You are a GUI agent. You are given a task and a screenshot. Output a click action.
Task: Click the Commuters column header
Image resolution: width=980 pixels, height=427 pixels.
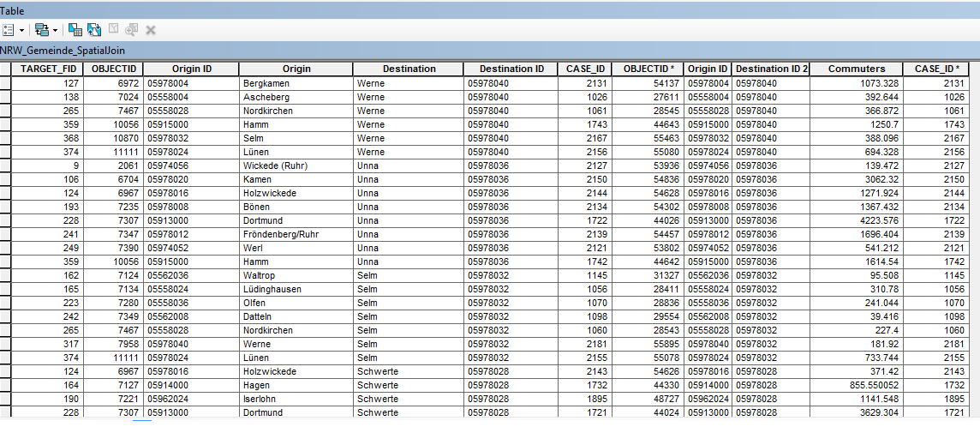pos(857,69)
